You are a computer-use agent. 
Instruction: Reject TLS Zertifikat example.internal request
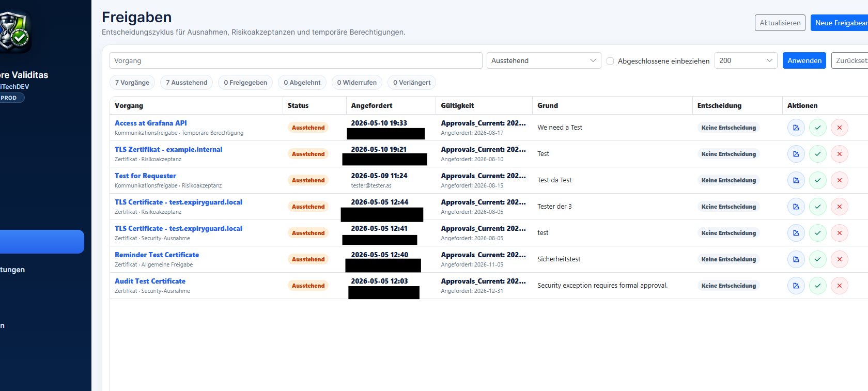(x=840, y=154)
